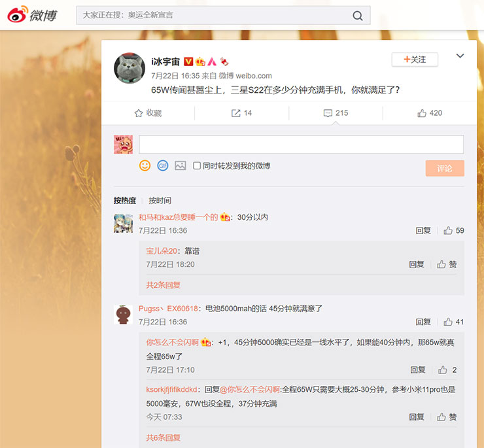Screen dimensions: 484x448
Task: Click the 7月22日 16:35 post timestamp
Action: click(x=175, y=76)
